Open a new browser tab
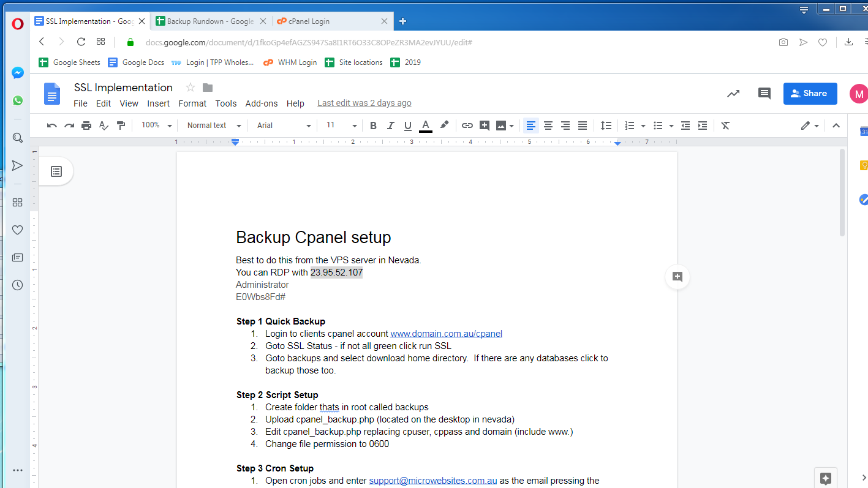Screen dimensions: 868x488 coord(402,21)
